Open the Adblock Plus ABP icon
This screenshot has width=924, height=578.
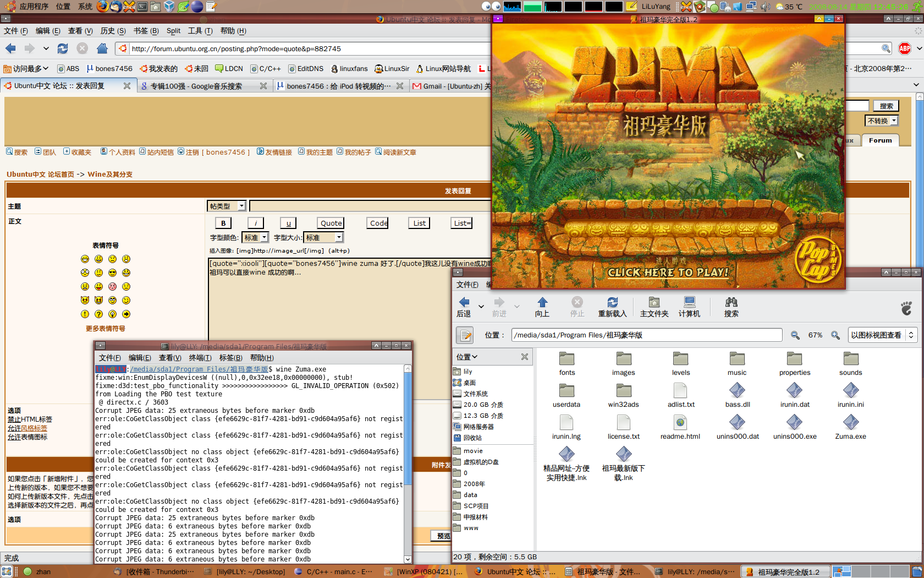(x=905, y=48)
